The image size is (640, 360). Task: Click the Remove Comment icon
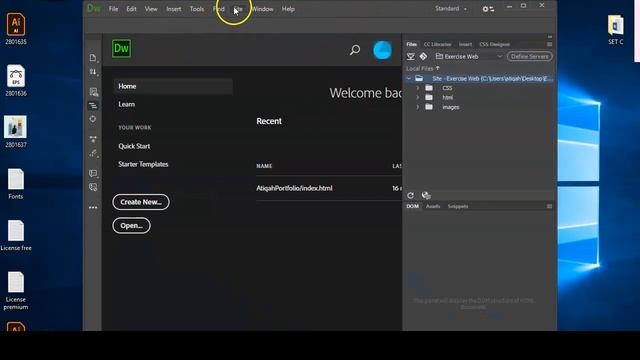click(93, 187)
